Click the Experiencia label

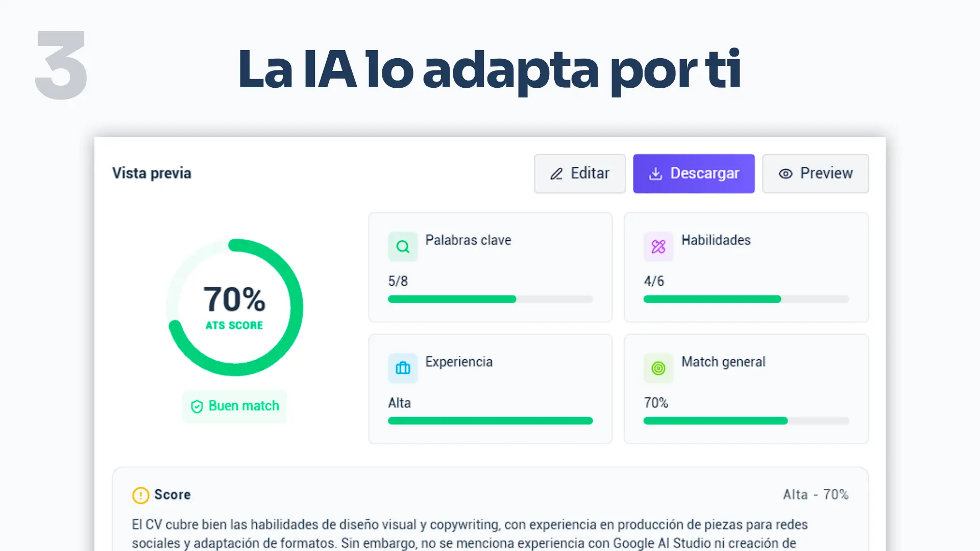click(x=459, y=362)
